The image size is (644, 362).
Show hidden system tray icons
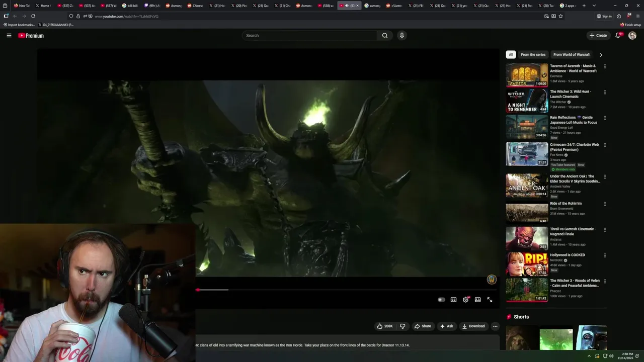(x=589, y=356)
